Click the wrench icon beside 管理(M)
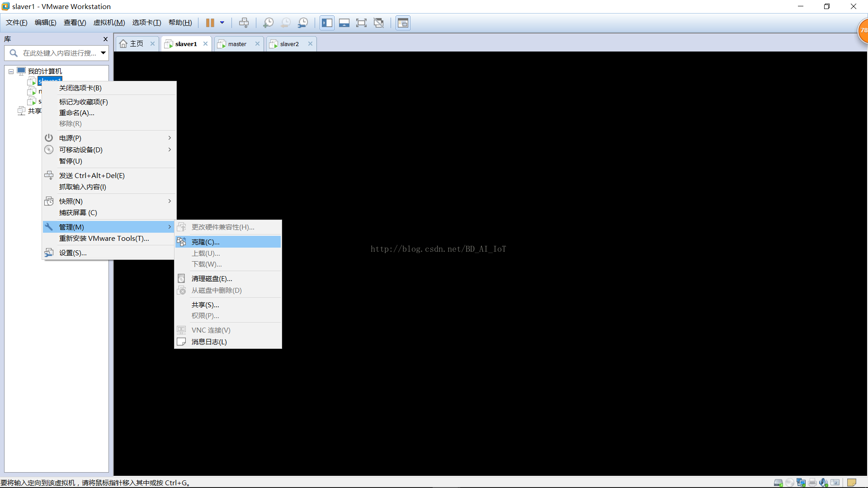The width and height of the screenshot is (868, 488). click(x=49, y=226)
